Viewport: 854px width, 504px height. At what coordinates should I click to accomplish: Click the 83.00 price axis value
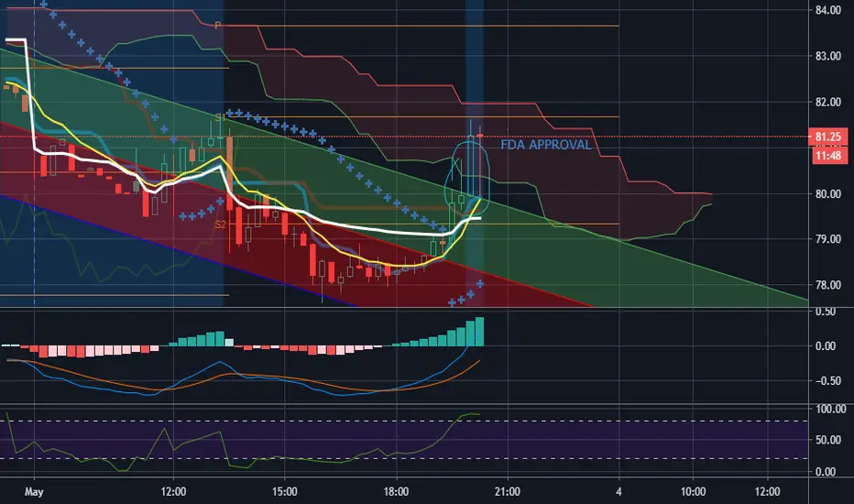point(827,56)
